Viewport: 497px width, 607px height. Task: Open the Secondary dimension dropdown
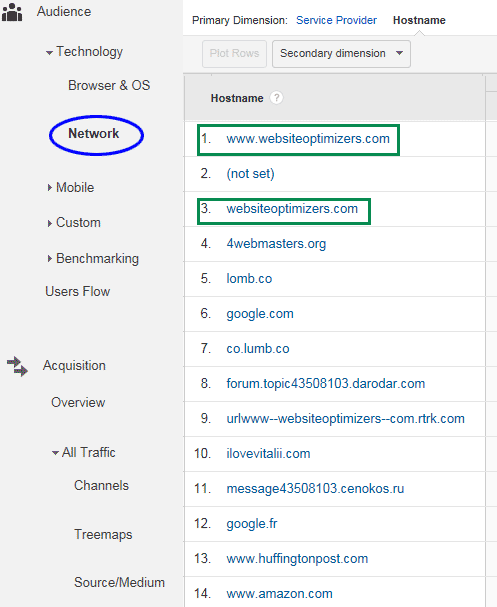(341, 54)
